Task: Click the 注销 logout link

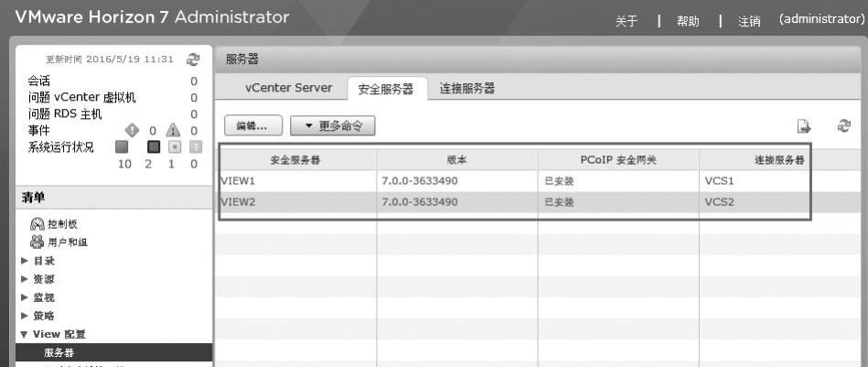Action: click(749, 21)
